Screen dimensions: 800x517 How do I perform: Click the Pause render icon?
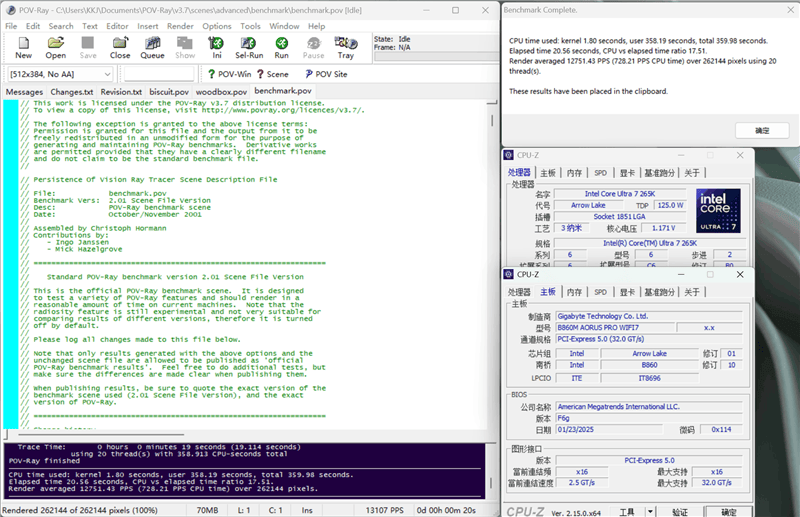pyautogui.click(x=313, y=48)
